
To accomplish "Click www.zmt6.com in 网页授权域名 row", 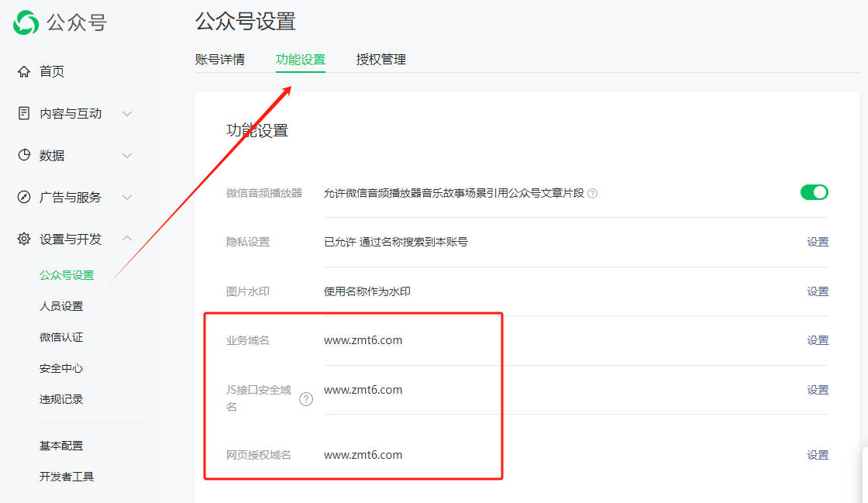I will point(363,455).
